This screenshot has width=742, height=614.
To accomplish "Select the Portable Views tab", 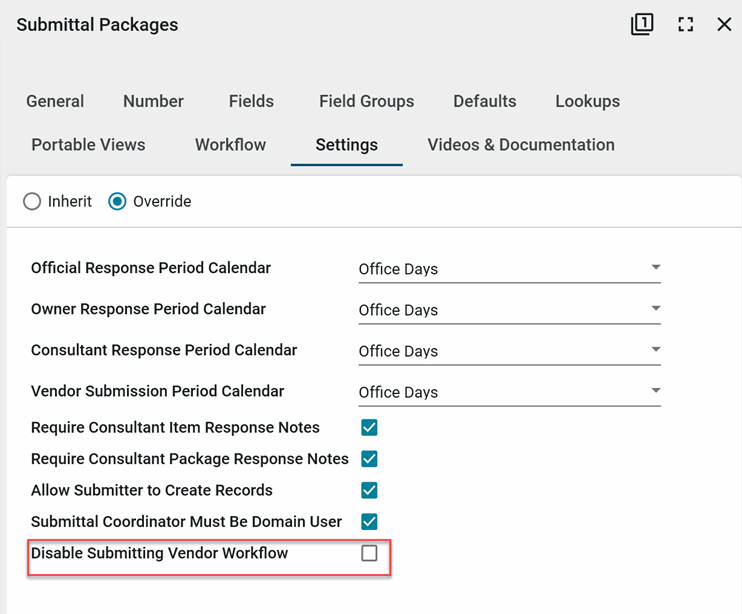I will coord(88,145).
